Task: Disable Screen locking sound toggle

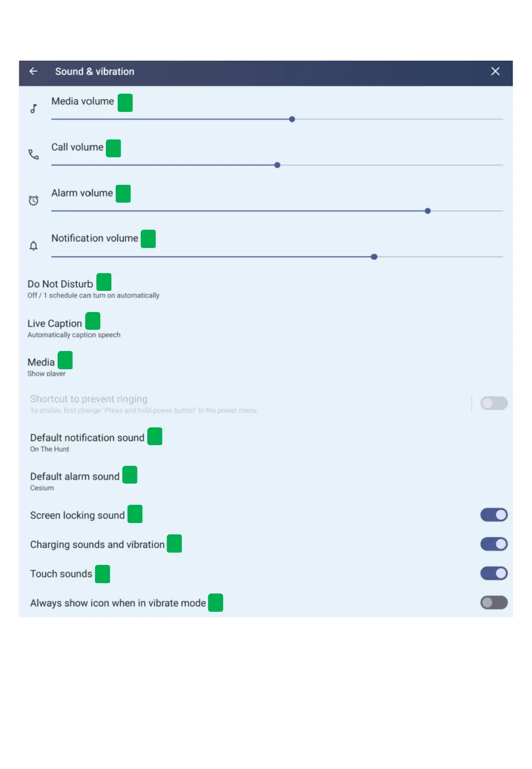Action: [x=494, y=515]
